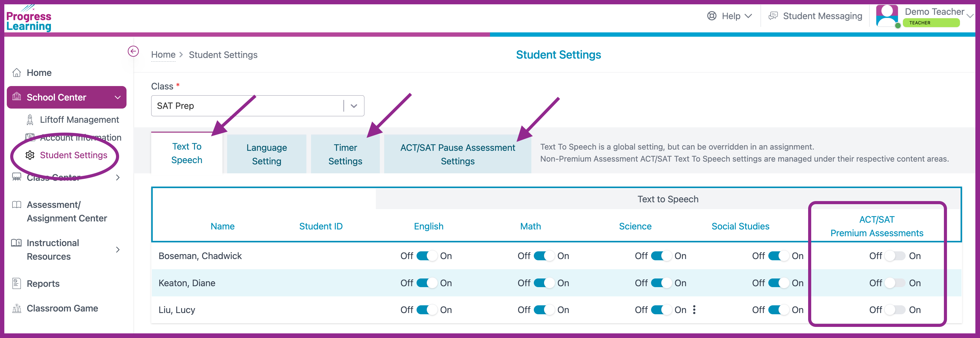The width and height of the screenshot is (980, 338).
Task: Click the Home house icon in sidebar
Action: click(x=17, y=72)
